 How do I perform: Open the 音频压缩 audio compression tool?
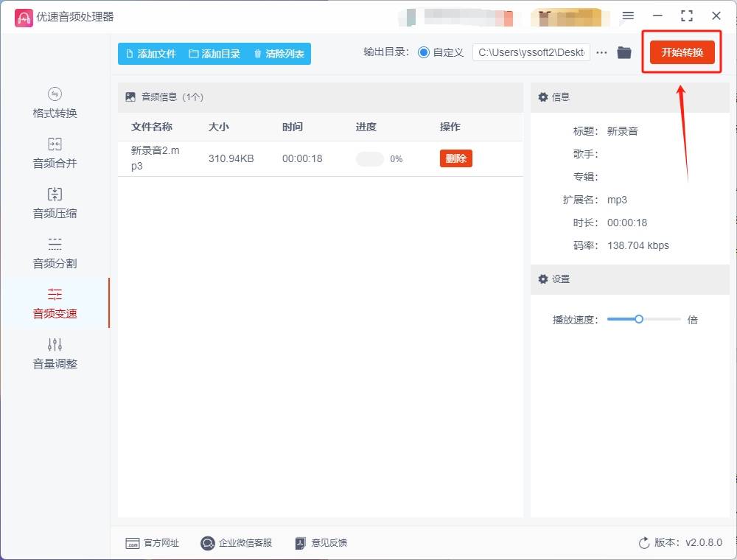(x=55, y=203)
